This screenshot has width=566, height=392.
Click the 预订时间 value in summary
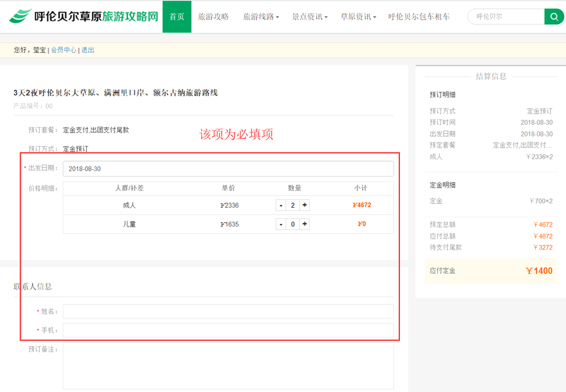[537, 122]
